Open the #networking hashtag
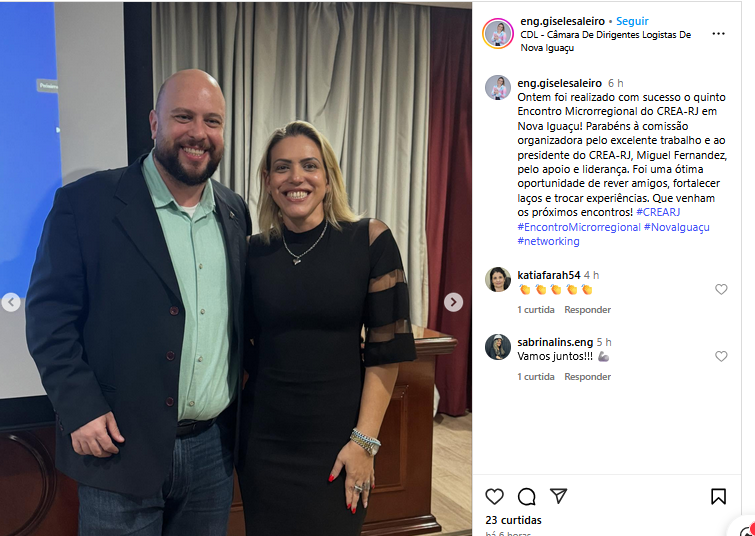Screen dimensions: 755x536 coord(548,241)
